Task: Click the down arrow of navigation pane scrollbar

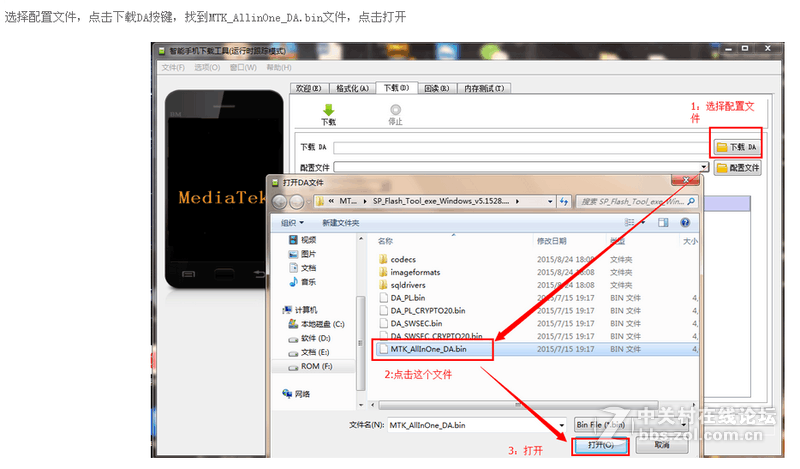Action: [x=361, y=405]
